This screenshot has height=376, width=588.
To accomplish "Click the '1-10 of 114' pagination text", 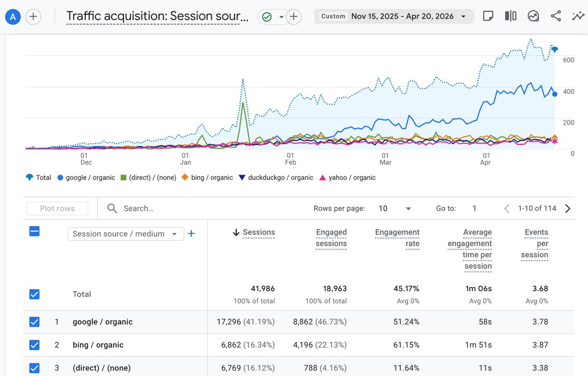I will pyautogui.click(x=537, y=208).
